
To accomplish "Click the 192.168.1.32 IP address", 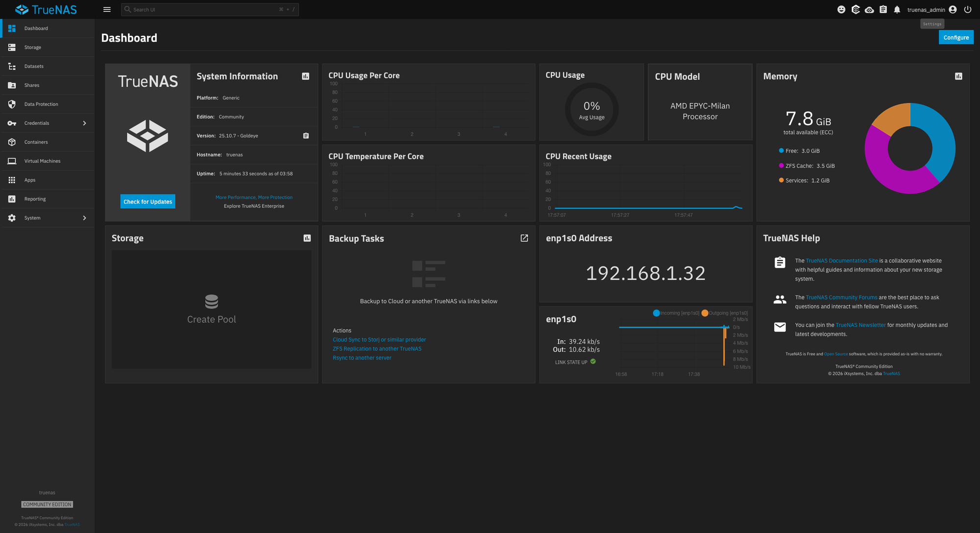I will [x=645, y=273].
